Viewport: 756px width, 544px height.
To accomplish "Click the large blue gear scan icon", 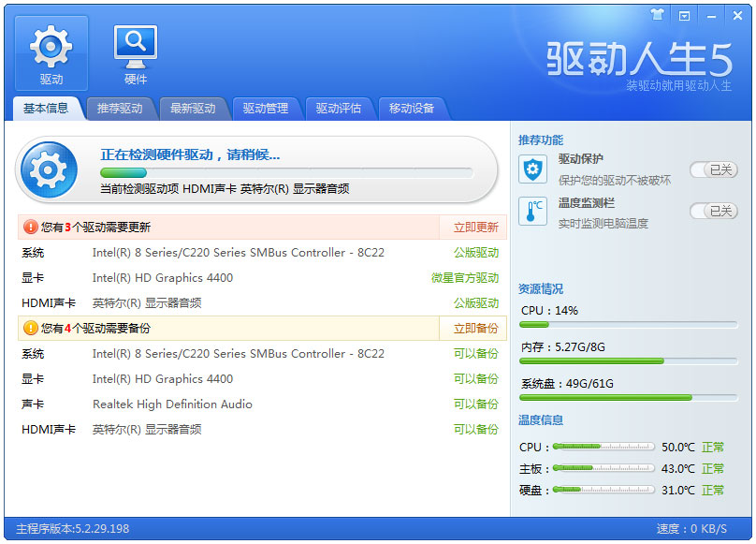I will click(x=48, y=169).
